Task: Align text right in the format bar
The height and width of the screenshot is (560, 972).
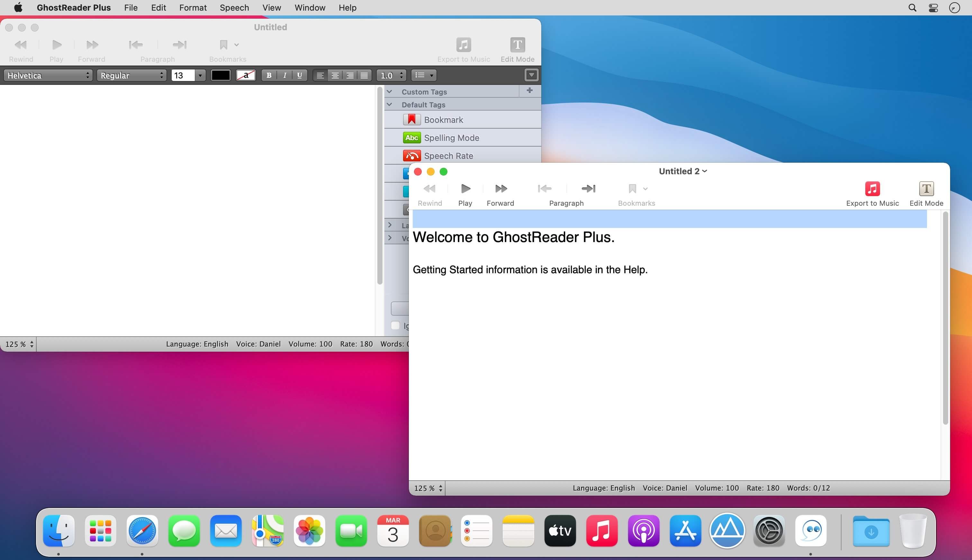Action: [x=350, y=75]
